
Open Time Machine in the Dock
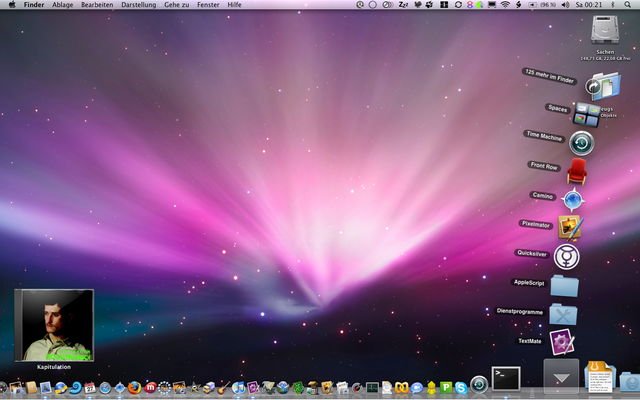[479, 385]
